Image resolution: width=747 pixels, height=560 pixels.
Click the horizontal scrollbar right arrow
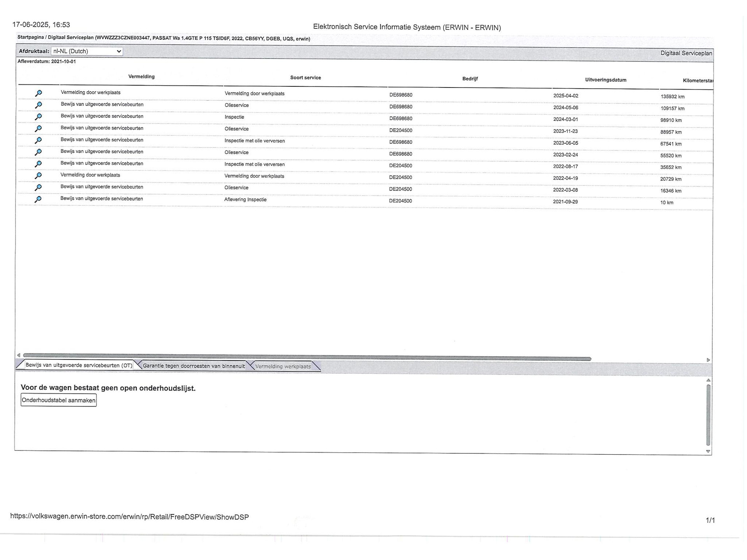pos(708,360)
